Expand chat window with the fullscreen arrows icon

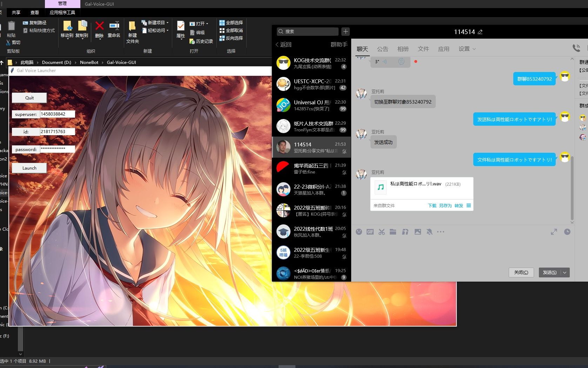(554, 232)
